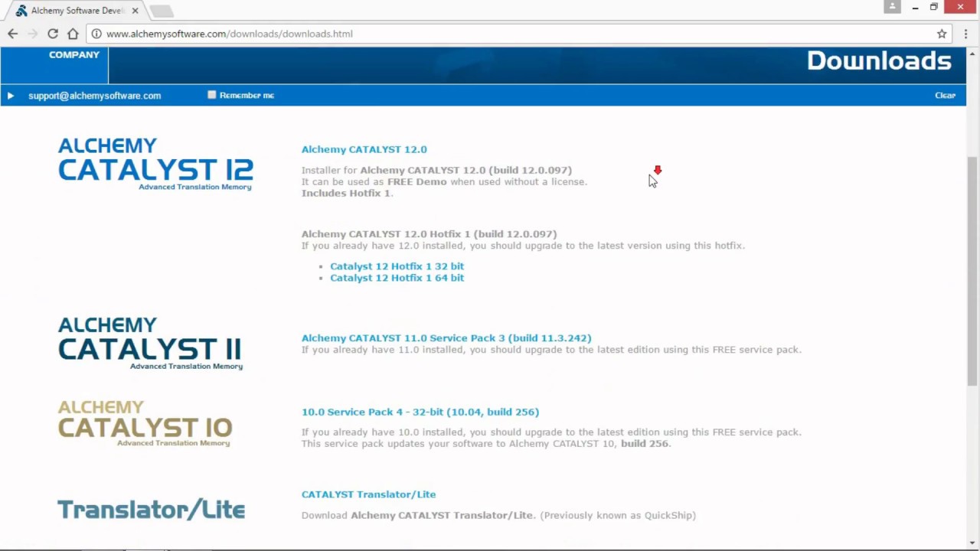Click the 'Includes Hotfix 1.' text
Image resolution: width=980 pixels, height=551 pixels.
coord(347,193)
